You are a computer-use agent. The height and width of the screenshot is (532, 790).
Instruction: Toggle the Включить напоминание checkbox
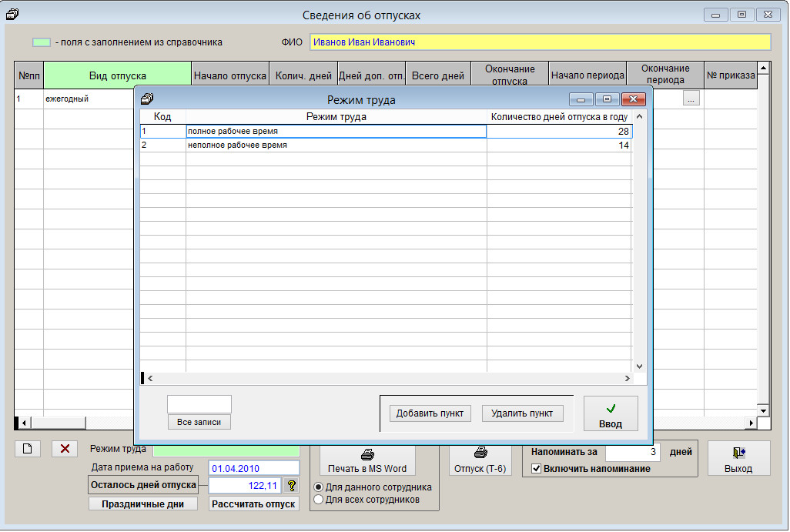click(x=537, y=468)
